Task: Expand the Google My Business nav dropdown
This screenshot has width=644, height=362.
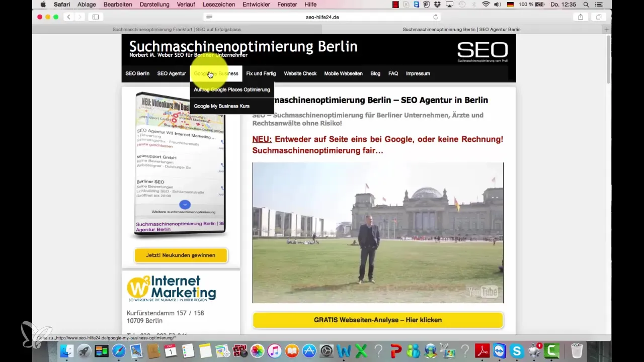Action: pyautogui.click(x=216, y=73)
